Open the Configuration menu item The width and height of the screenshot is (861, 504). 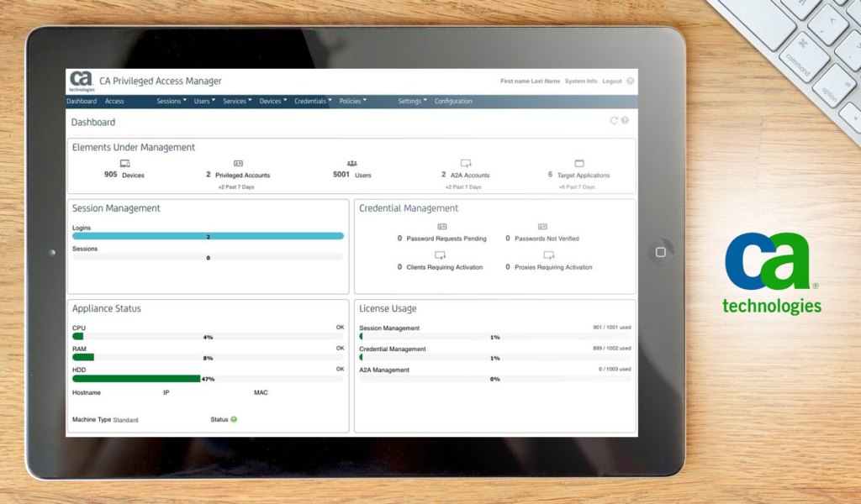point(453,101)
